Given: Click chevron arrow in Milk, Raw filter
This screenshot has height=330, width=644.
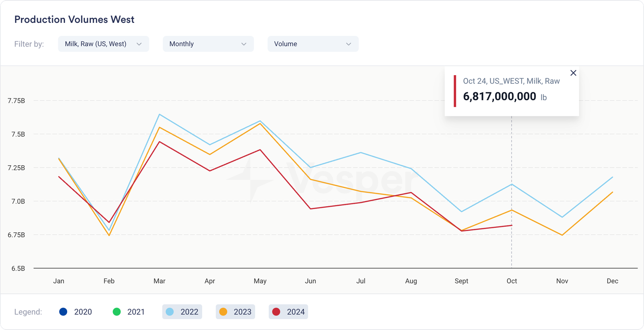Looking at the screenshot, I should [x=139, y=44].
